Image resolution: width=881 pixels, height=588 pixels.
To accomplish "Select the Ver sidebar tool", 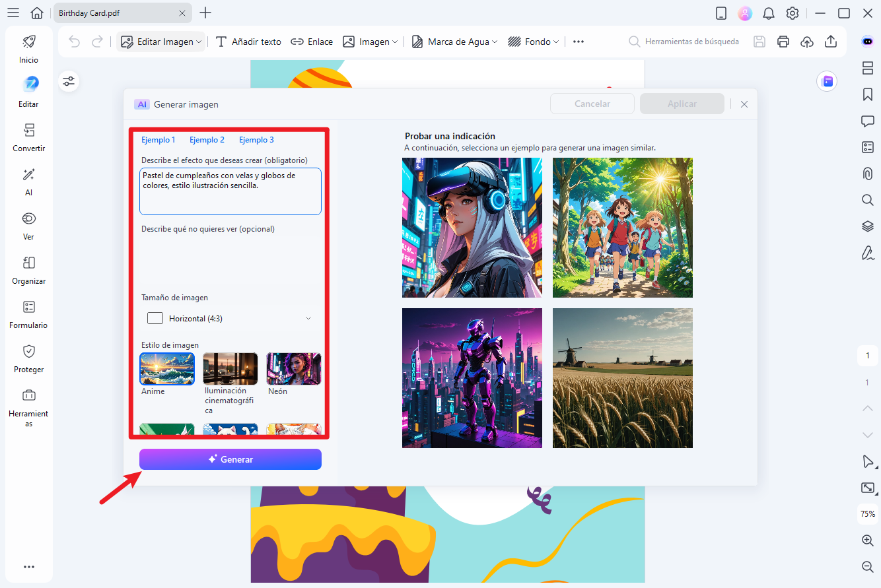I will 28,225.
